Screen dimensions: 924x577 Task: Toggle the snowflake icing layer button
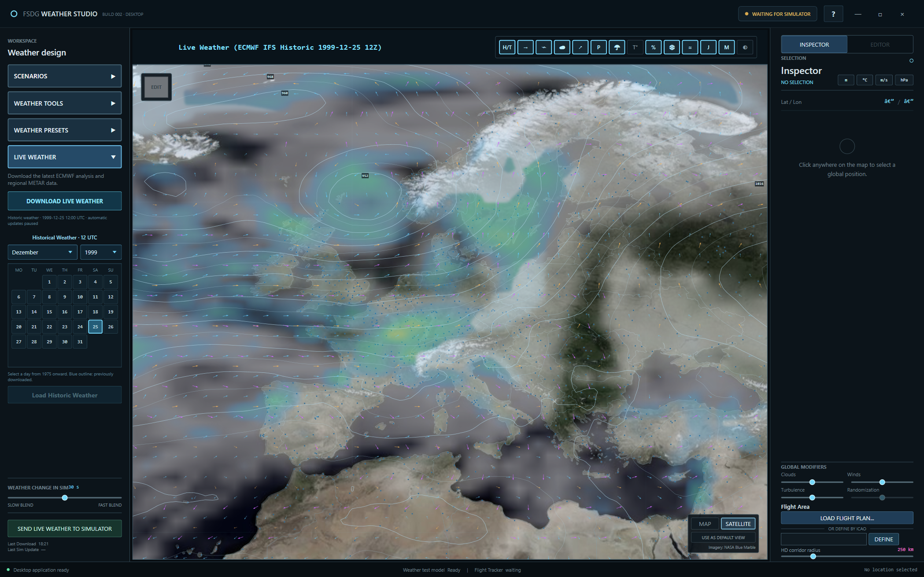[x=672, y=48]
